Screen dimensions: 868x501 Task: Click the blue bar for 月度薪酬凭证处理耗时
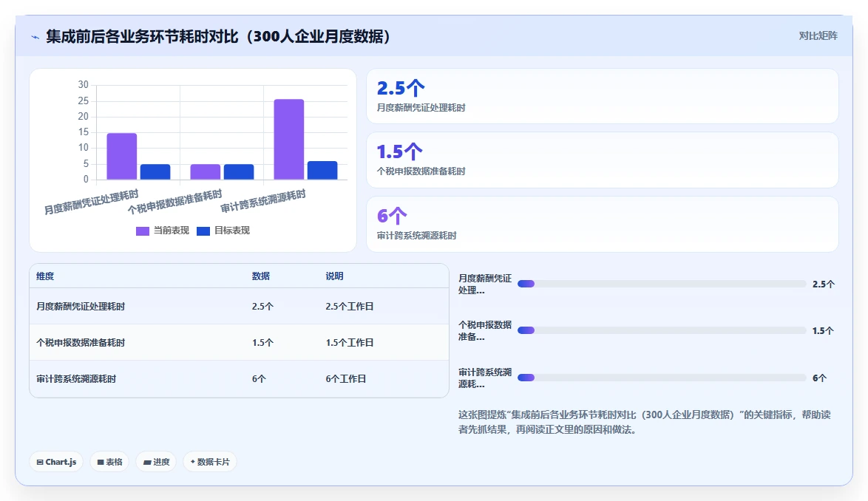click(155, 171)
